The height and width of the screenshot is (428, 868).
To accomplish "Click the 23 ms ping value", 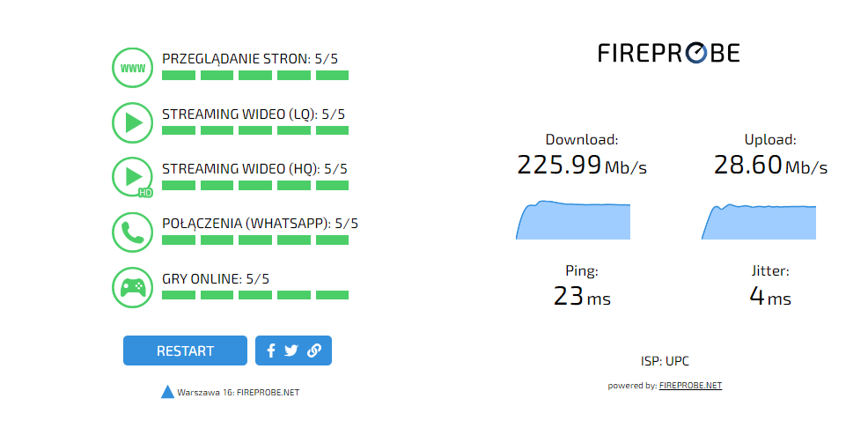I will [x=582, y=297].
